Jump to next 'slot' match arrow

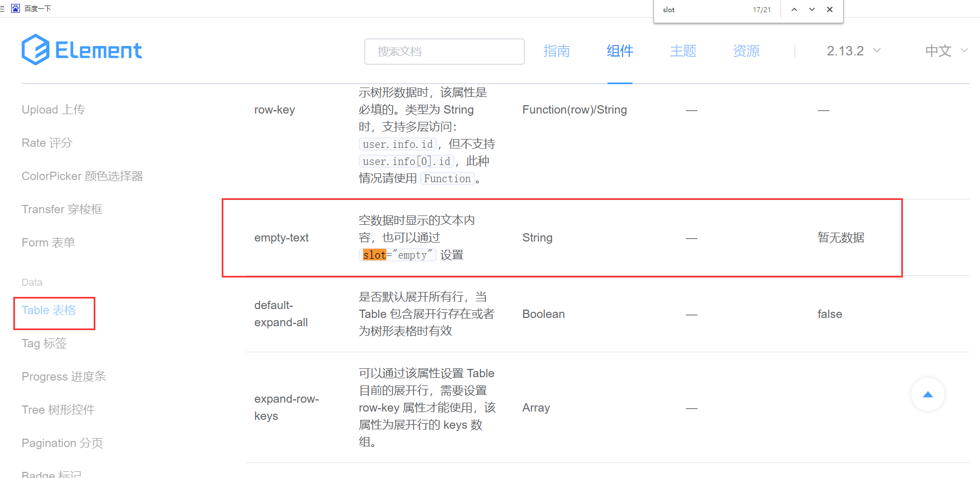811,9
